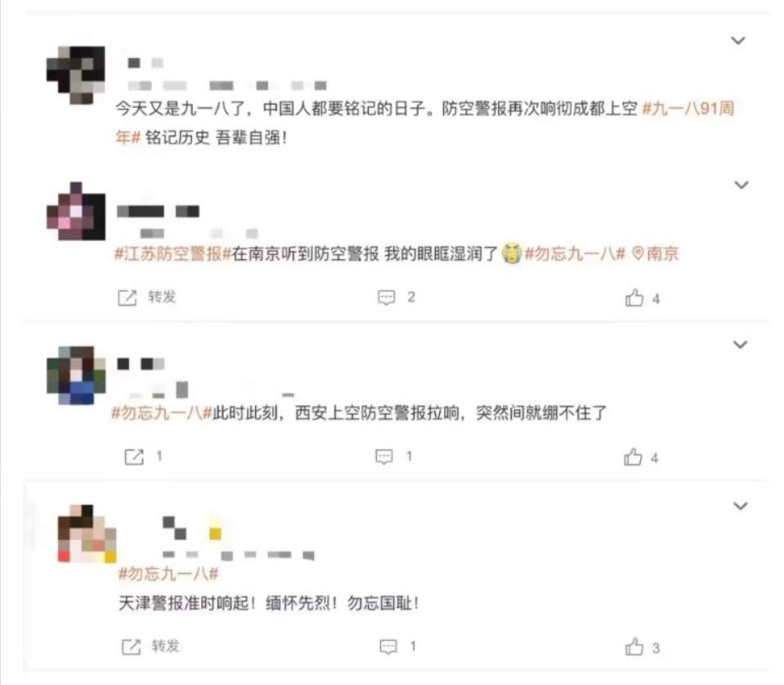Repost the Tianjin siren post
784x685 pixels.
point(150,646)
